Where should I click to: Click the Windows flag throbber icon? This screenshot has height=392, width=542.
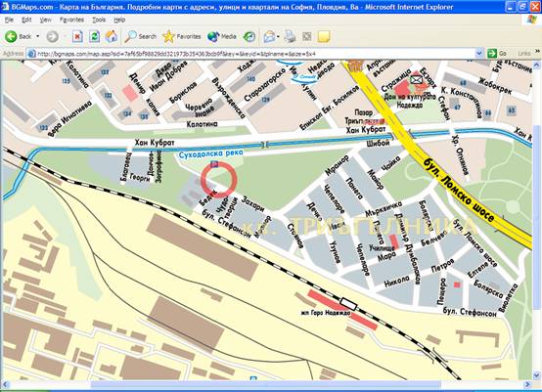[532, 20]
